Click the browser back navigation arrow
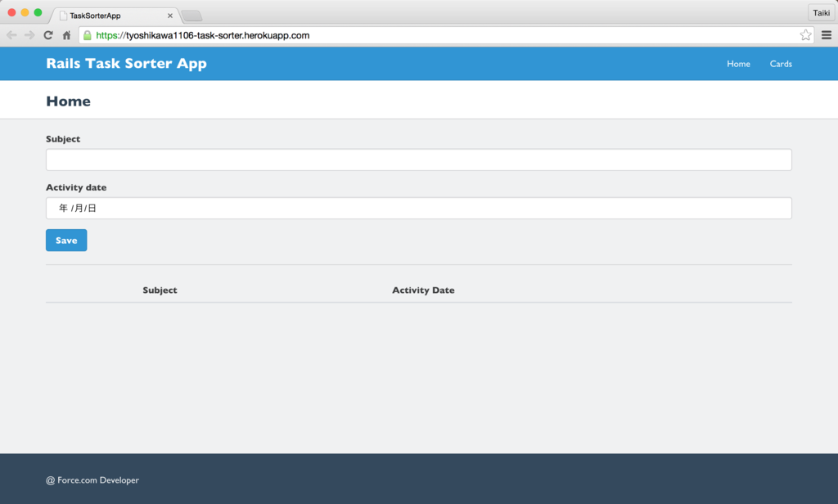Viewport: 838px width, 504px height. click(x=11, y=34)
